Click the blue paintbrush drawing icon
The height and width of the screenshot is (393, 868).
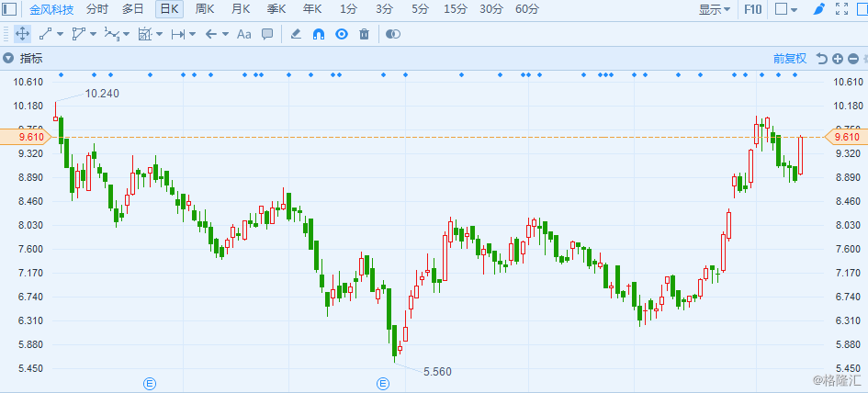point(819,9)
